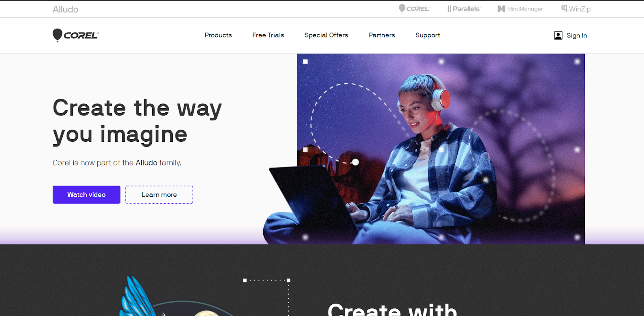This screenshot has width=644, height=316.
Task: Click the Corel balloon logo in header
Action: click(x=76, y=35)
